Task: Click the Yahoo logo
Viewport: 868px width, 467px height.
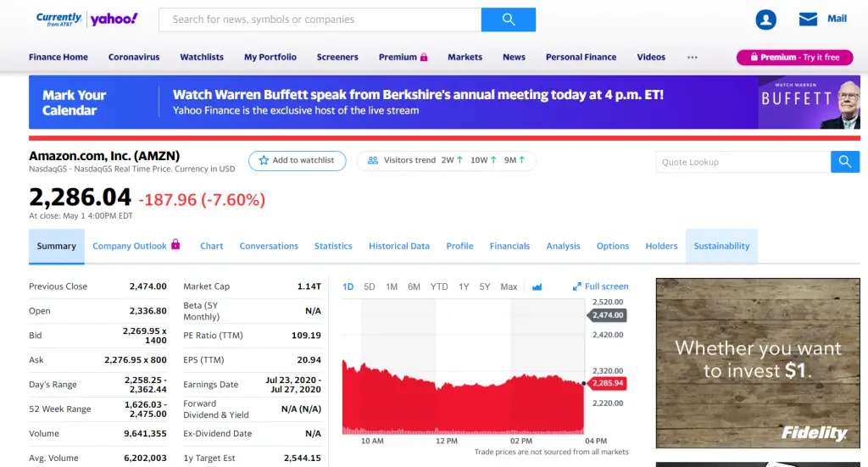Action: coord(114,19)
